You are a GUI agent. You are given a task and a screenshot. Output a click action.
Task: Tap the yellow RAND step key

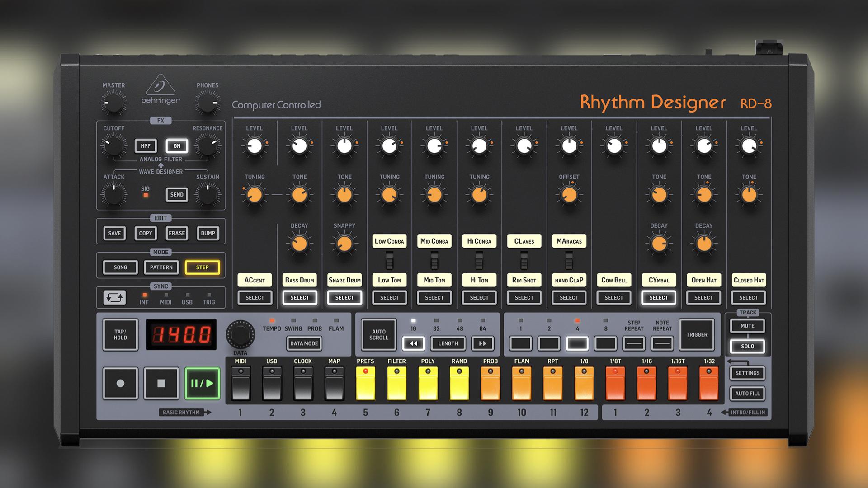click(x=459, y=384)
